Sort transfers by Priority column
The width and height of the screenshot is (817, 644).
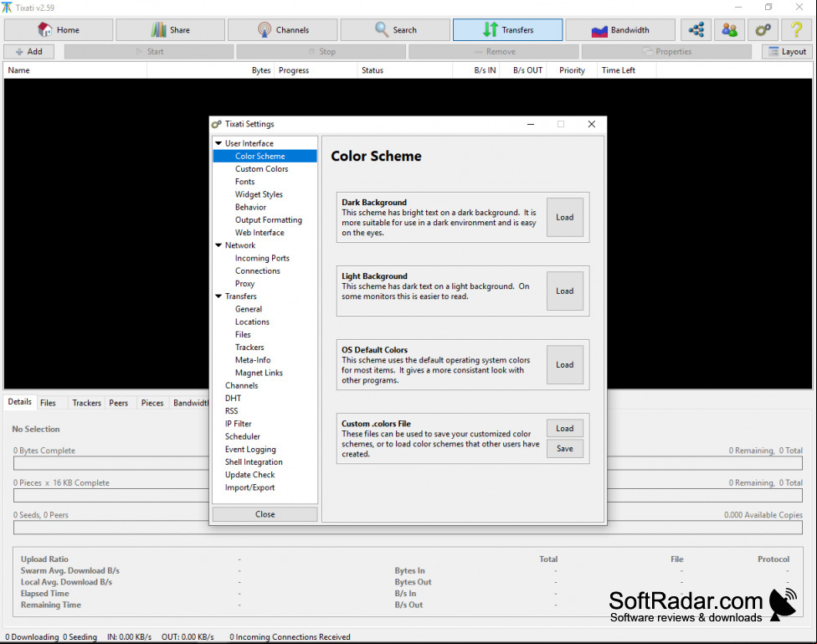[572, 70]
